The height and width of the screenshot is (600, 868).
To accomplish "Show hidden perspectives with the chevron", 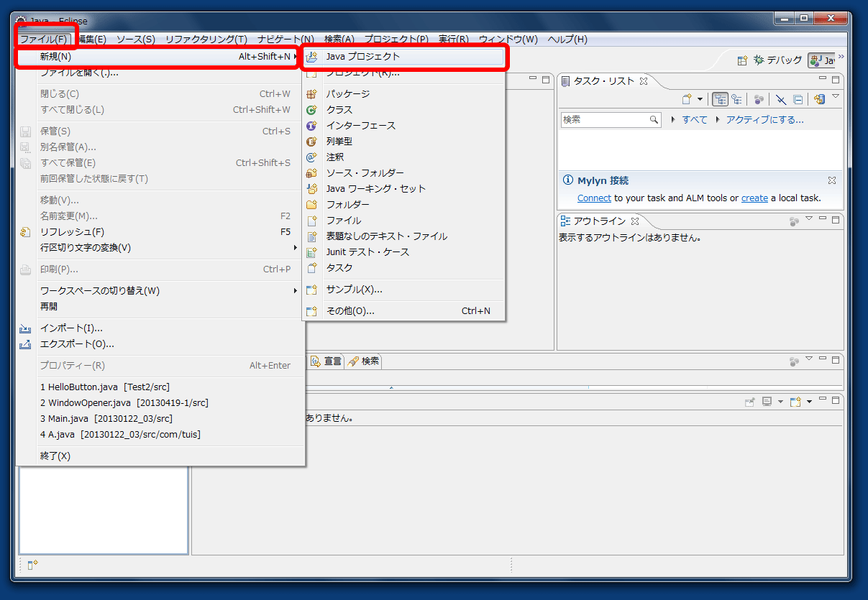I will tap(841, 57).
